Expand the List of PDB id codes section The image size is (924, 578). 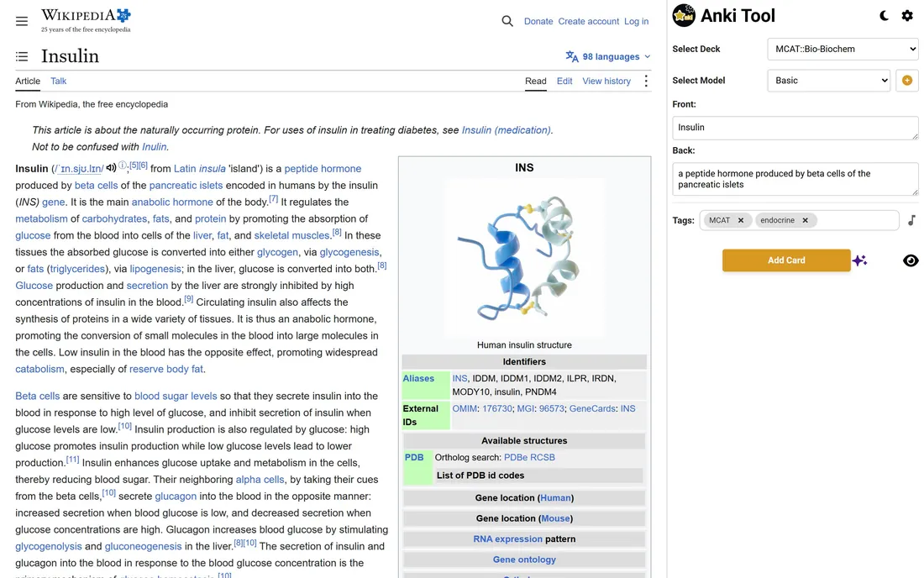coord(538,476)
